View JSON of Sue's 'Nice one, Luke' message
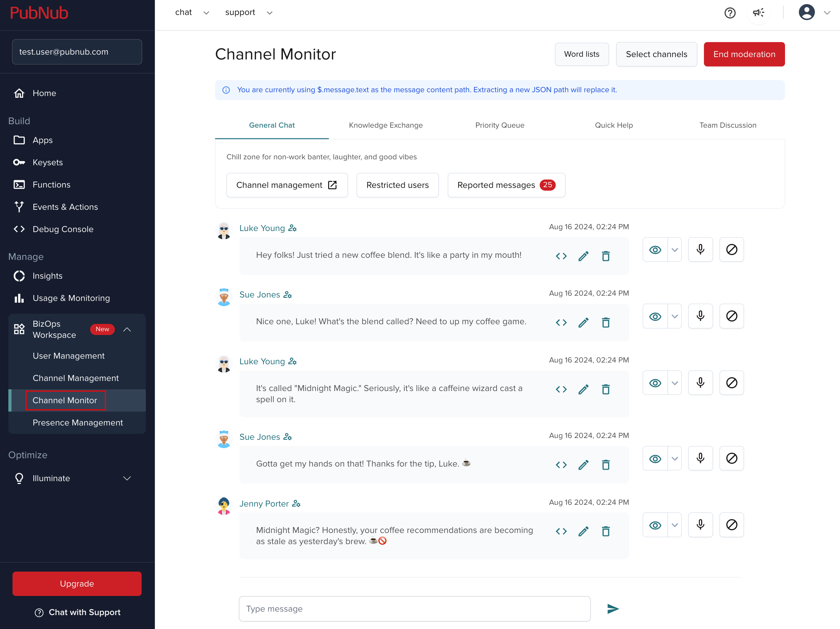The image size is (840, 629). coord(561,323)
